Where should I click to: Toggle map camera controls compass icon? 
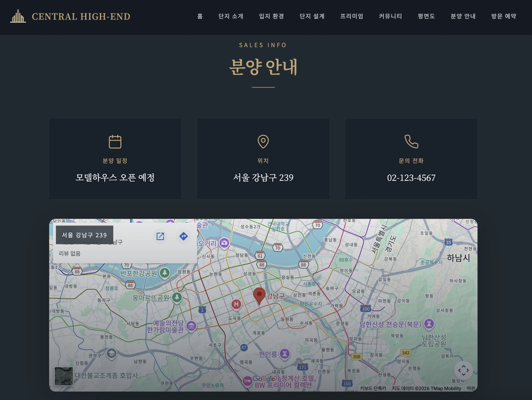point(463,370)
